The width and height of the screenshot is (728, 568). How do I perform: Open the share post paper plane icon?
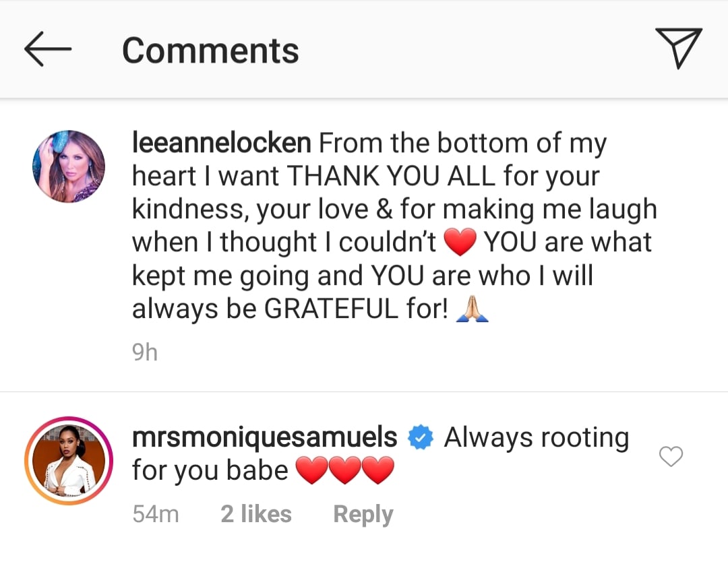pos(679,47)
